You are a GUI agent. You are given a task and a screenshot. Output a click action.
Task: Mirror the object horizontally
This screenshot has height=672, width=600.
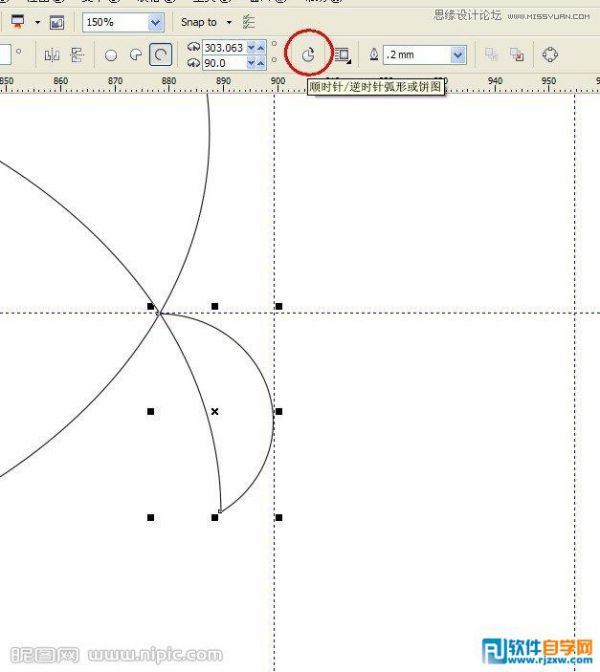click(x=52, y=55)
